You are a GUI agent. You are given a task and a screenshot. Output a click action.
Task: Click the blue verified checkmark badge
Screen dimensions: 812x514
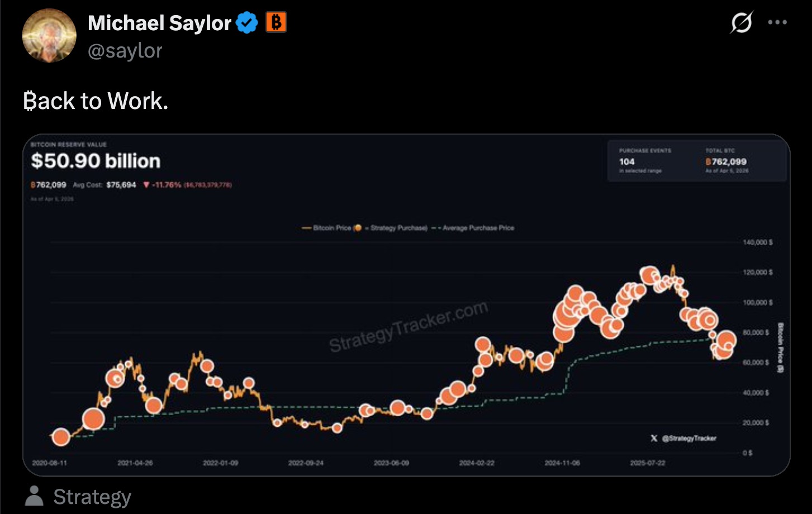(x=246, y=23)
